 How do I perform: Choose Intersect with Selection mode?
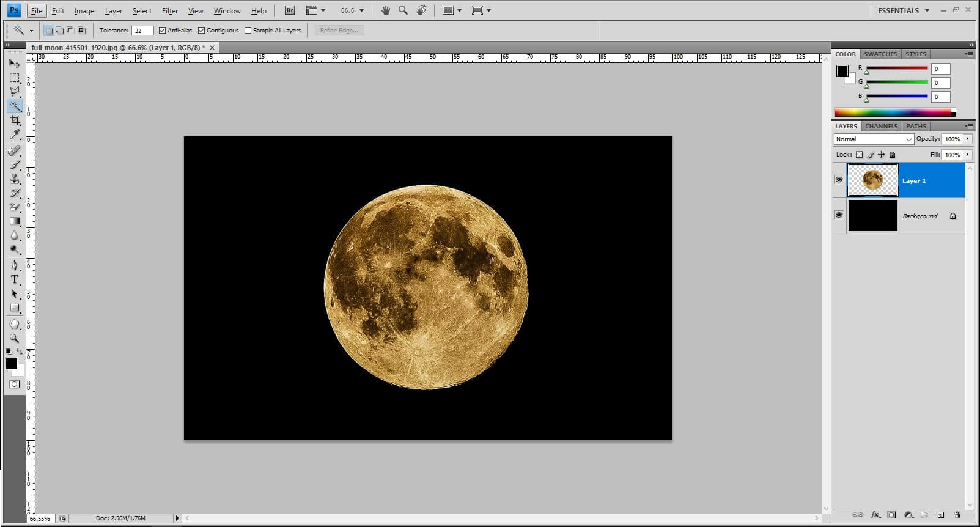click(81, 30)
